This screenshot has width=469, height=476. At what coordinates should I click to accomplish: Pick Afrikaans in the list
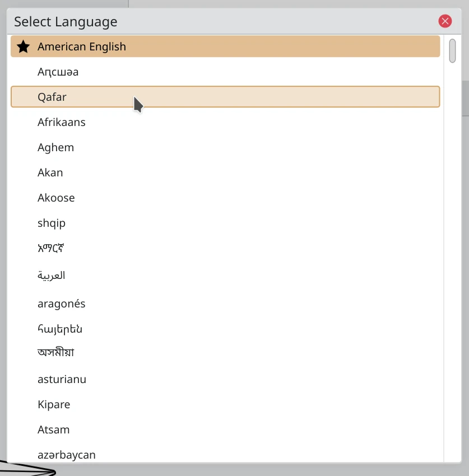pyautogui.click(x=225, y=122)
